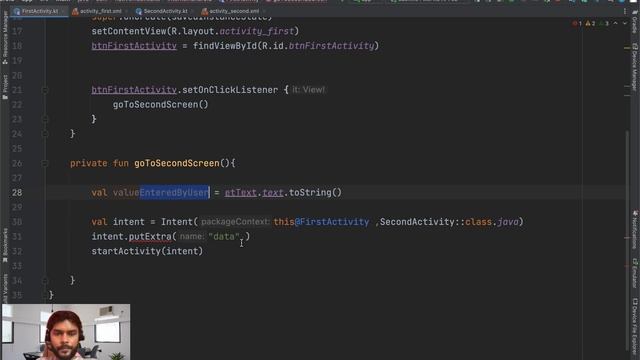Click the val intent variable name on line 30
Viewport: 640px width, 360px height.
point(129,222)
